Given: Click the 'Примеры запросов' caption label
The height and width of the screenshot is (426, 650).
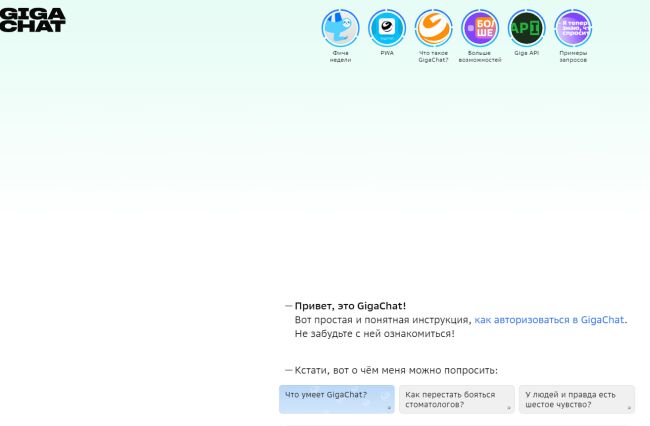Looking at the screenshot, I should (x=573, y=56).
